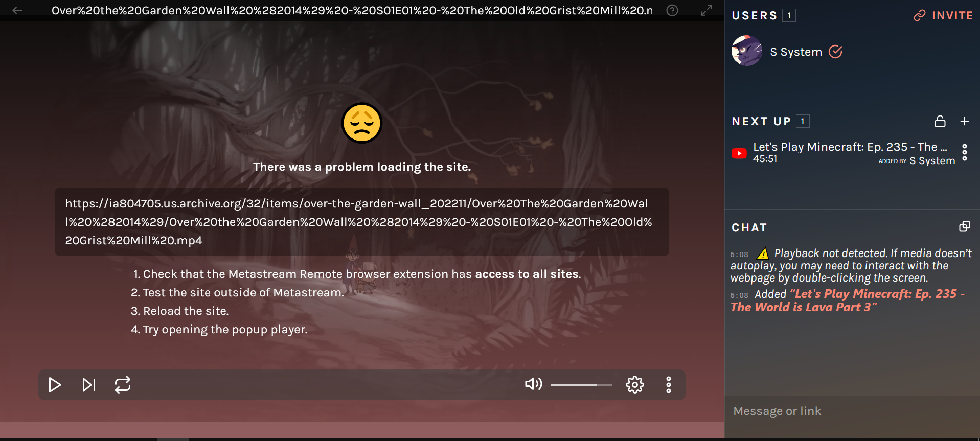Toggle the queue lock icon
This screenshot has width=980, height=441.
coord(940,121)
